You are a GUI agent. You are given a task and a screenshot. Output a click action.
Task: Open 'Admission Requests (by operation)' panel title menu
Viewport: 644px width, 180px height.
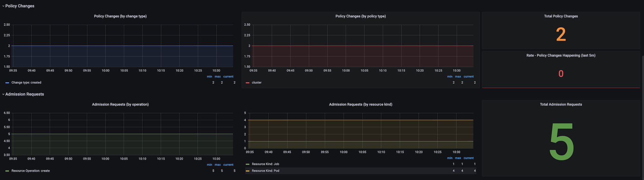click(x=120, y=105)
